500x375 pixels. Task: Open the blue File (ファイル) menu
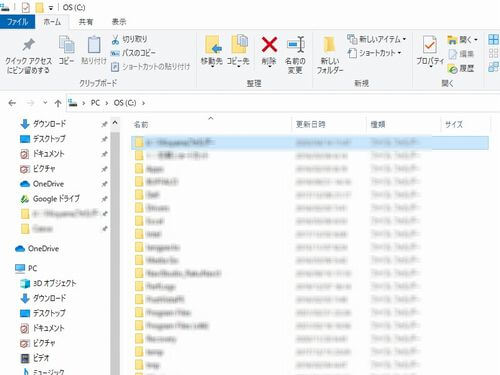(18, 22)
